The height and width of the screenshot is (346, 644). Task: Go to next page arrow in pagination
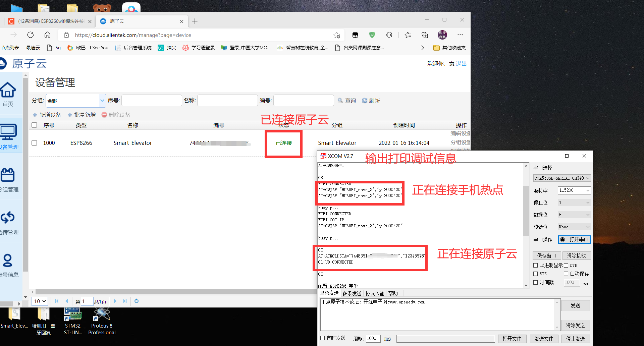(x=115, y=301)
